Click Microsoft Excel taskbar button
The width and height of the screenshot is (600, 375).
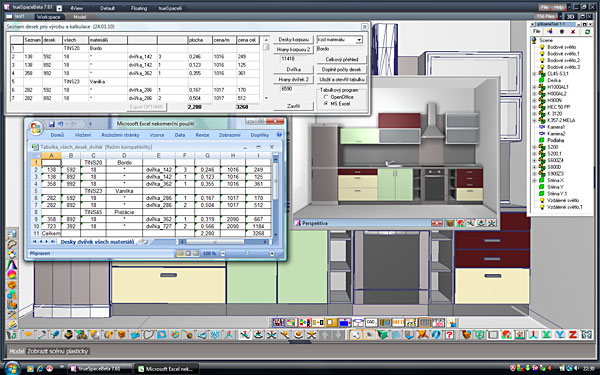click(x=166, y=369)
